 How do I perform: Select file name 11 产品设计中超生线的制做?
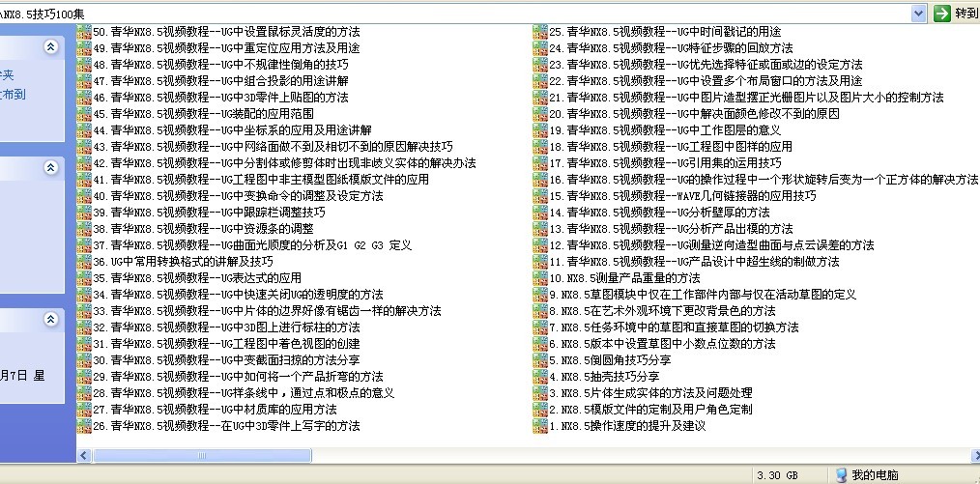point(694,262)
